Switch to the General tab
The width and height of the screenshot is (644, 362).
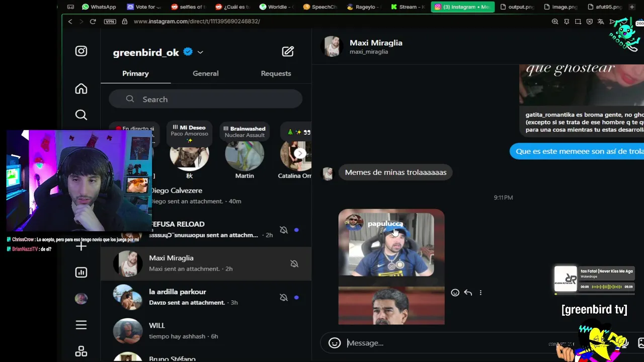pos(205,73)
